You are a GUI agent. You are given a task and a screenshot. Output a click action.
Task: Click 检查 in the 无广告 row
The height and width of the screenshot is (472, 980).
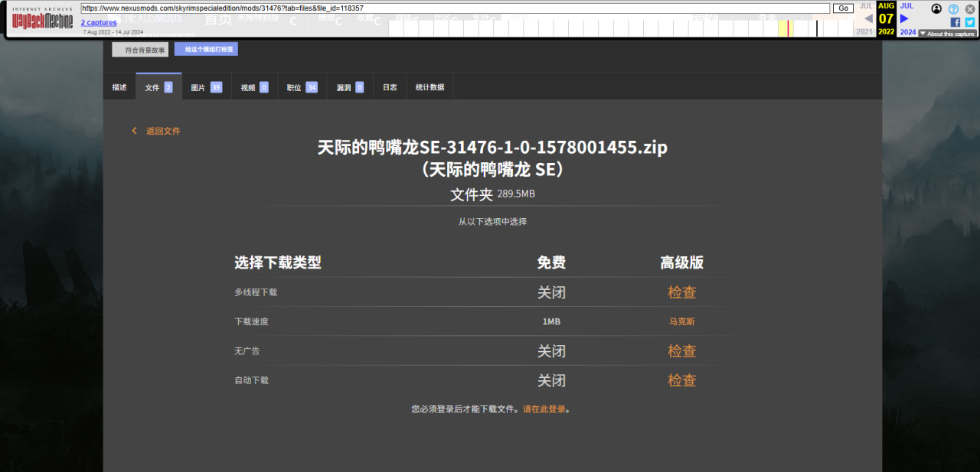tap(682, 351)
